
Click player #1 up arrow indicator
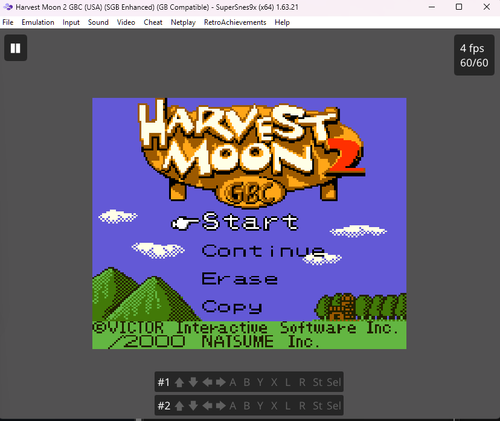pos(179,382)
